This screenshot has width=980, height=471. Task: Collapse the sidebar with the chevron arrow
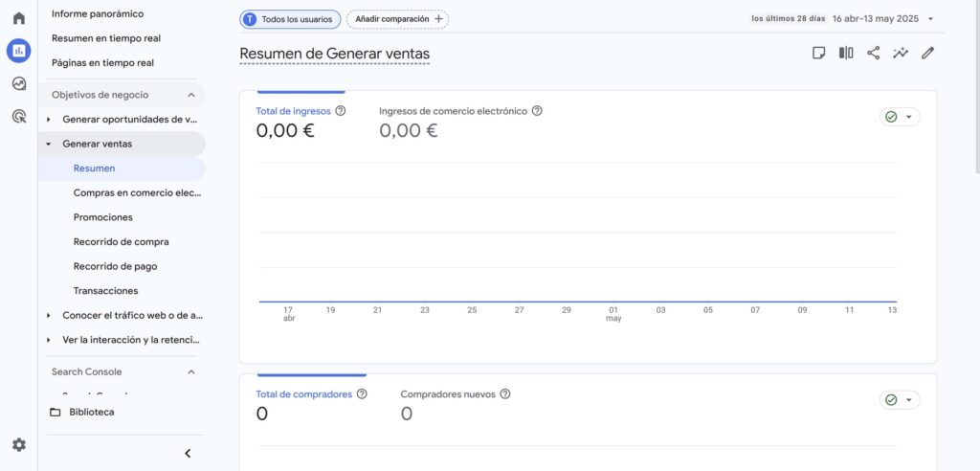pos(188,453)
